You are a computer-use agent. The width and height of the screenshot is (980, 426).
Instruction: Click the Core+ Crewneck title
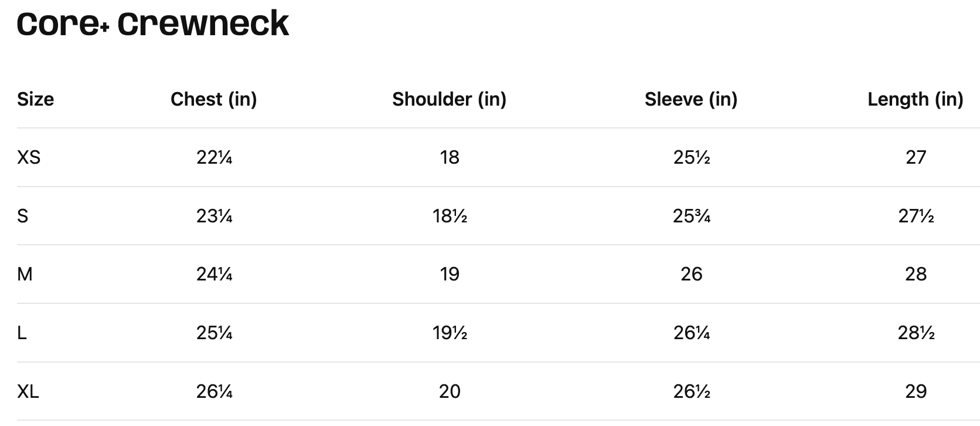pos(153,24)
